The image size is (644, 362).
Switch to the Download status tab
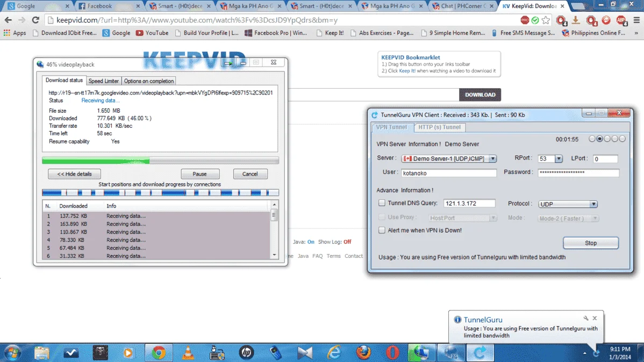tap(64, 81)
